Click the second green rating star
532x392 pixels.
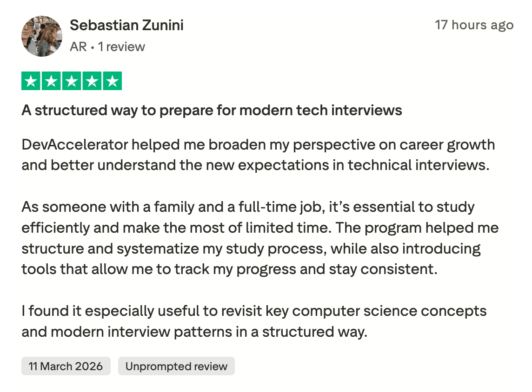51,81
